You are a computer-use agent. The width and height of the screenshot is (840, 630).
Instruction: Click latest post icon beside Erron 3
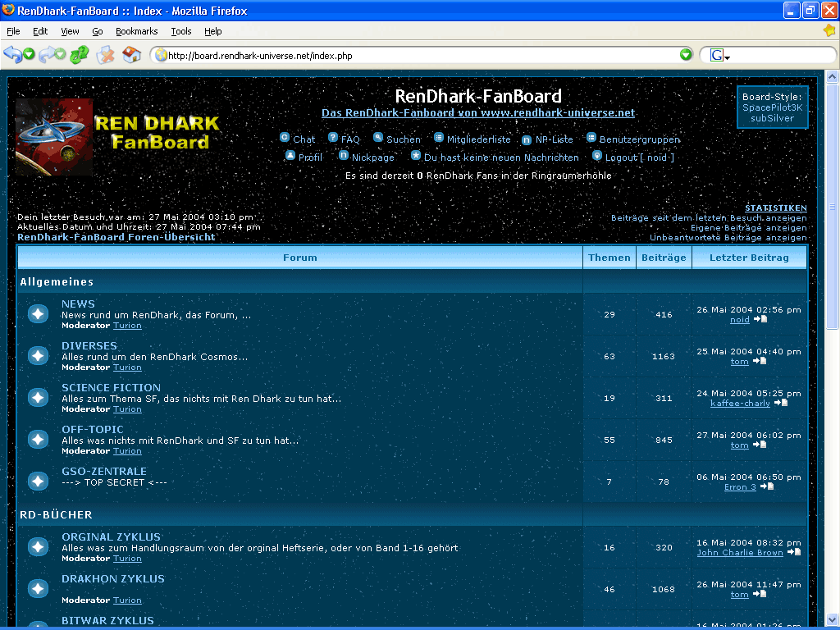click(x=767, y=486)
